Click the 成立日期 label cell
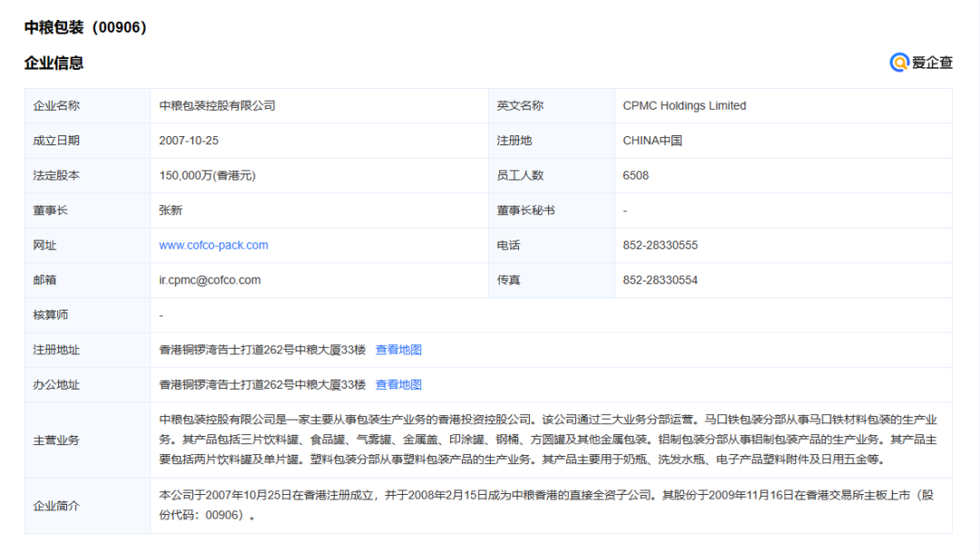The height and width of the screenshot is (553, 980). 87,141
